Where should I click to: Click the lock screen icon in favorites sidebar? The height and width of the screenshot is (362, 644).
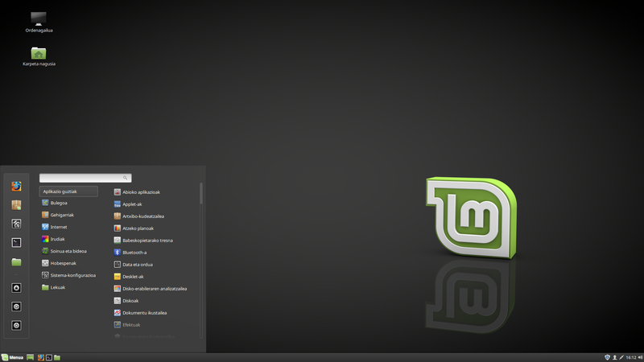16,288
